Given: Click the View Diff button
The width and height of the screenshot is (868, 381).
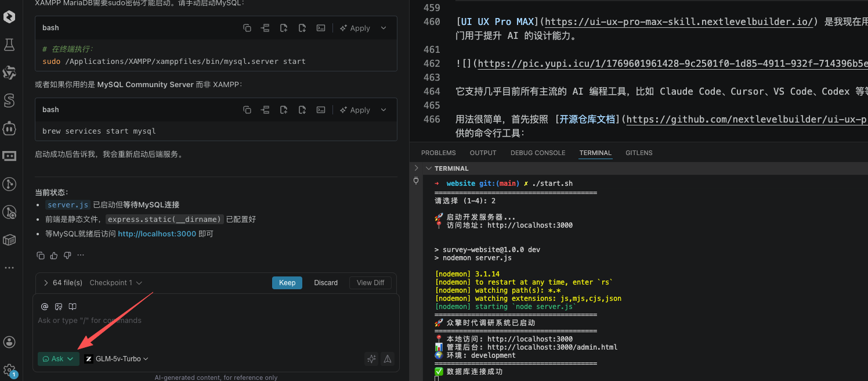Looking at the screenshot, I should [x=370, y=283].
